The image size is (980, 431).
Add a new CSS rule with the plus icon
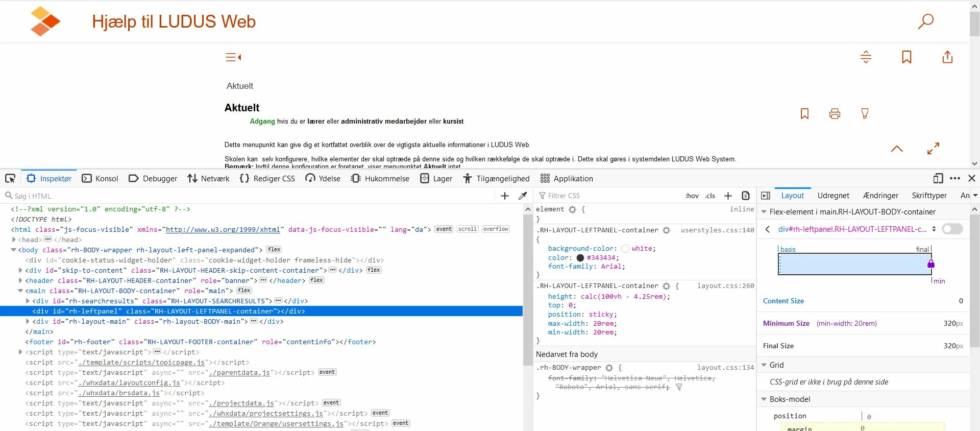728,196
